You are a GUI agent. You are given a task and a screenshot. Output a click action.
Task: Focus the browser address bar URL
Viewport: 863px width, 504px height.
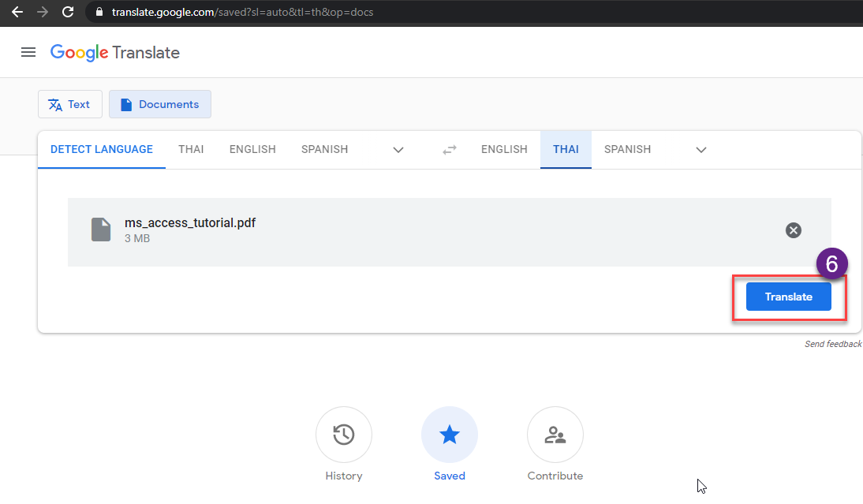242,12
